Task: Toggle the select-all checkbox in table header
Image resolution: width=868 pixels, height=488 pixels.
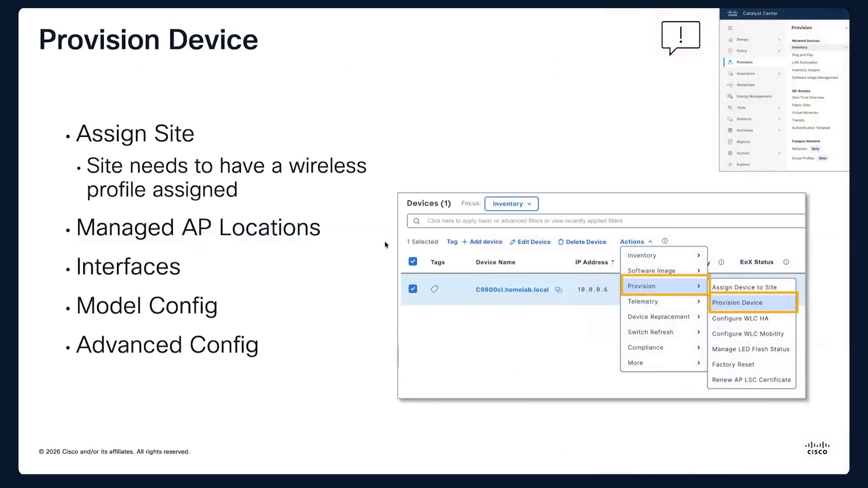Action: tap(413, 262)
